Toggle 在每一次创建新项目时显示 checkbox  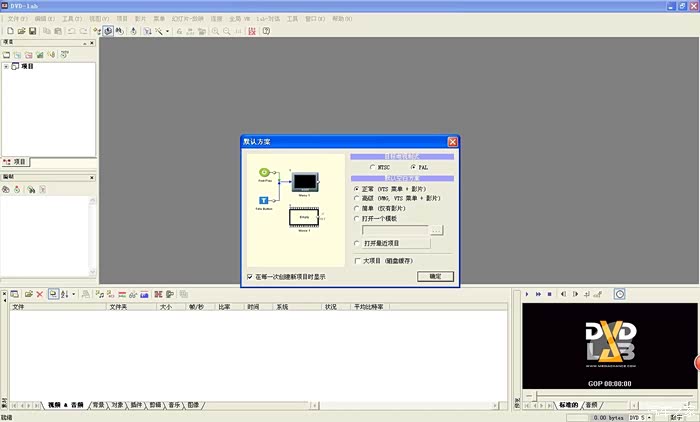[250, 276]
